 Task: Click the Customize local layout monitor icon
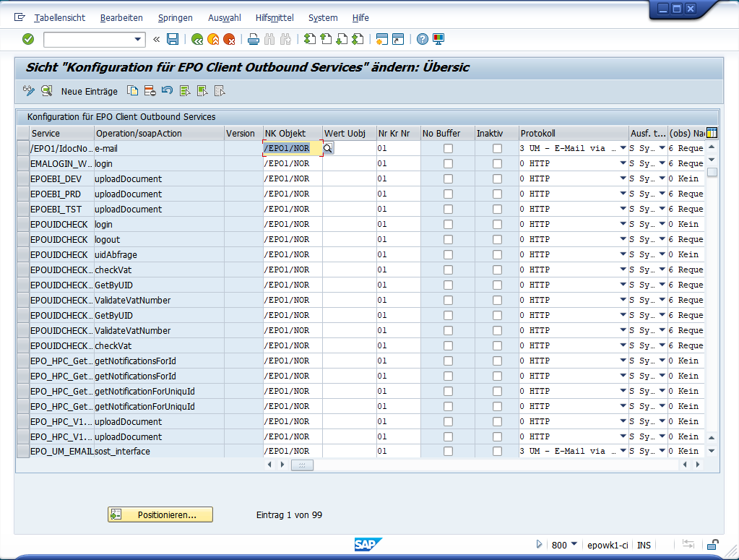pyautogui.click(x=438, y=39)
